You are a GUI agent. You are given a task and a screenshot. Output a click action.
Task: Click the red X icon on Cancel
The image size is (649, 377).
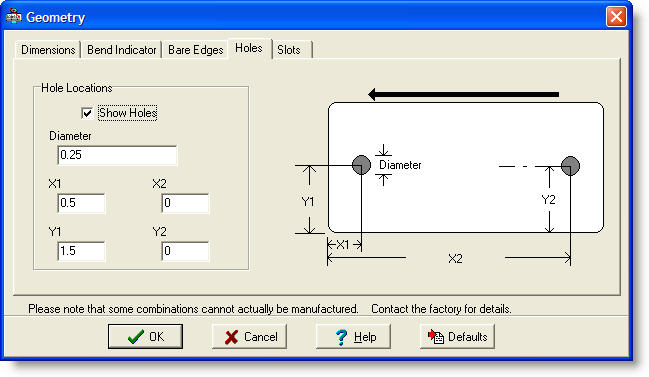(x=231, y=337)
